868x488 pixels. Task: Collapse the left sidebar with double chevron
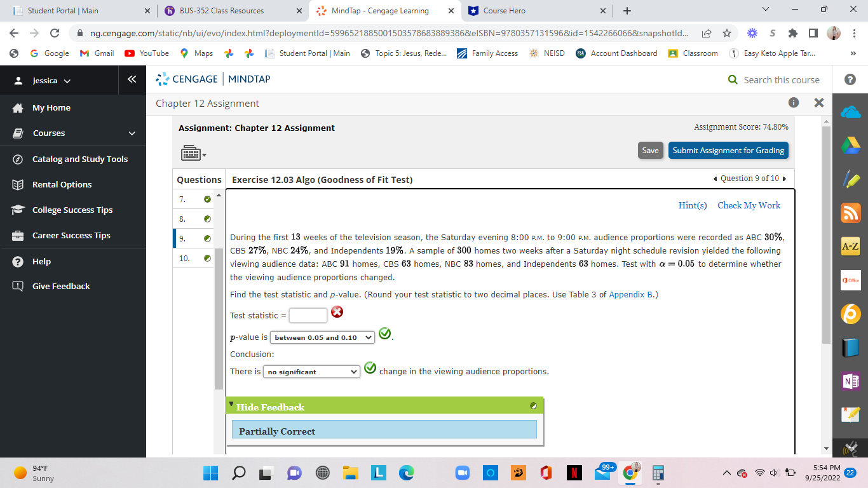[x=132, y=79]
